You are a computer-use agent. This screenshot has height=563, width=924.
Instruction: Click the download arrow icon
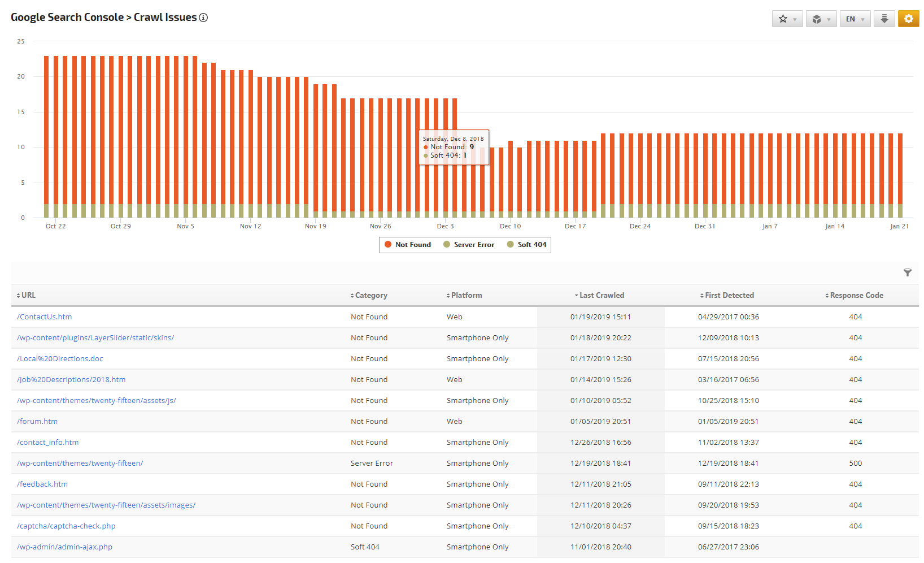pos(884,19)
